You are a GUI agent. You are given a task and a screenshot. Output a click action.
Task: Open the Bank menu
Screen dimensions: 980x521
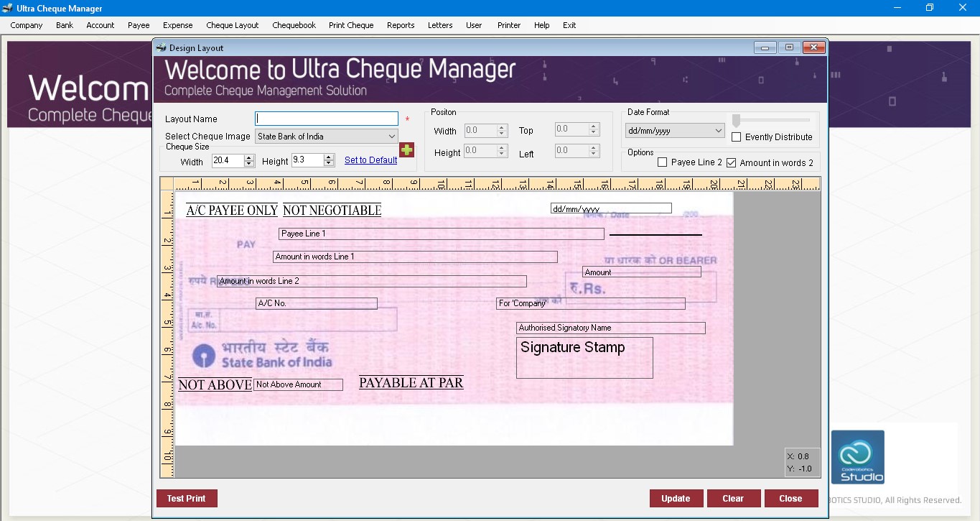(65, 25)
